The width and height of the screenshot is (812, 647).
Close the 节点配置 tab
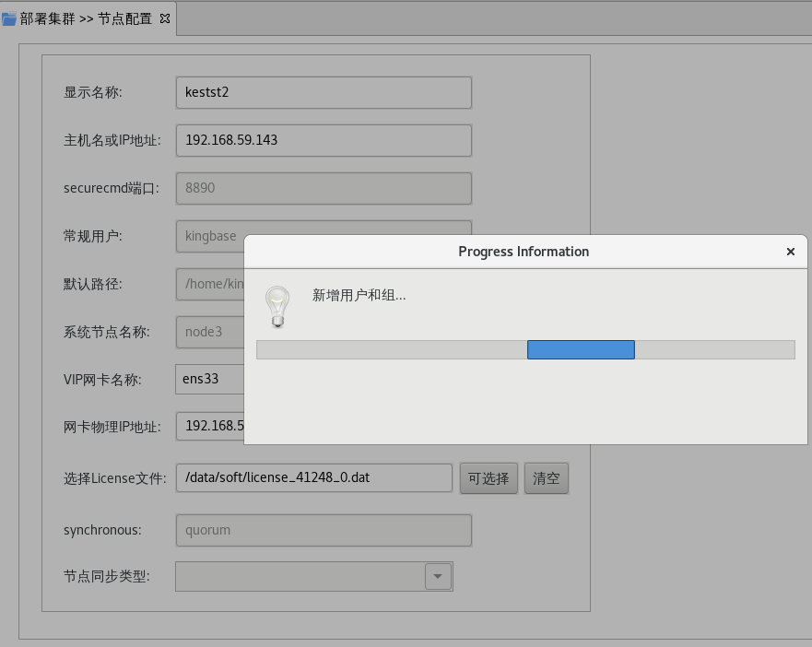[165, 18]
